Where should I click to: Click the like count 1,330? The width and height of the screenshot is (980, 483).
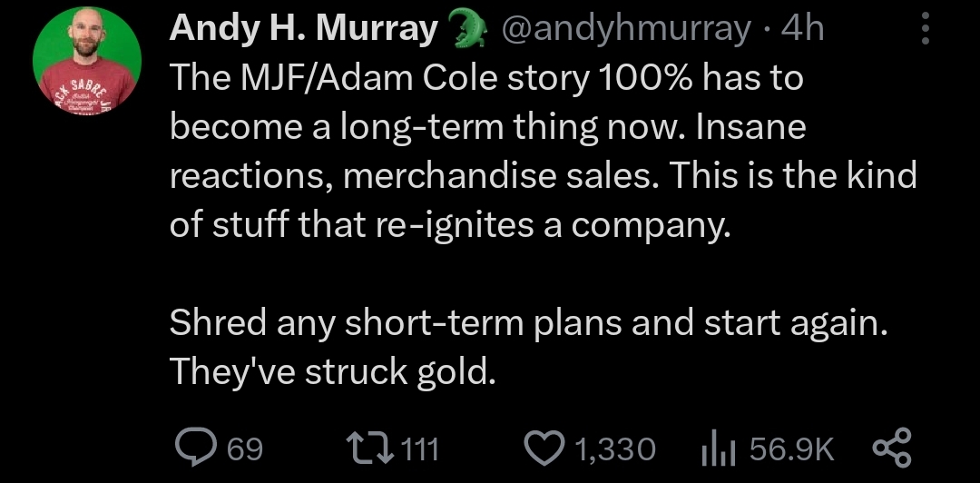tap(615, 448)
